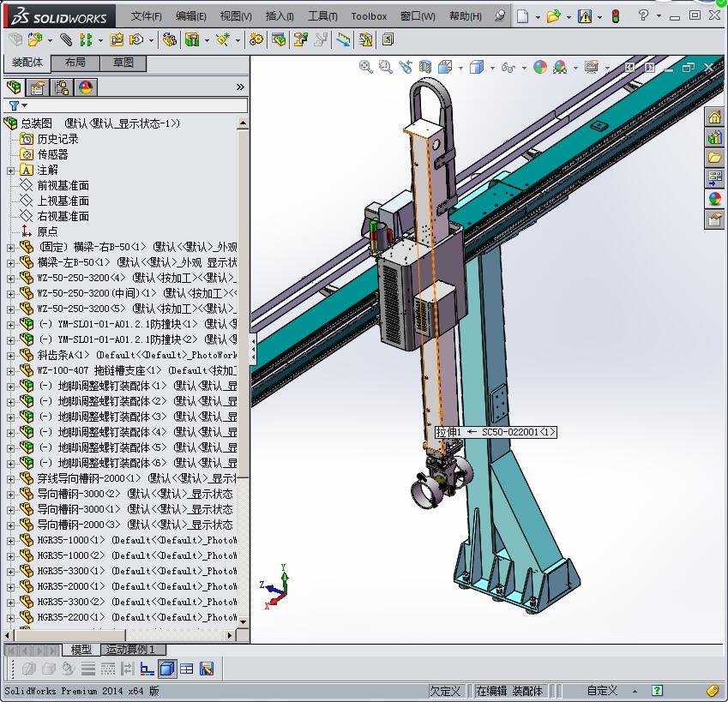The width and height of the screenshot is (728, 702).
Task: Click the Zoom to Area icon
Action: pyautogui.click(x=385, y=67)
